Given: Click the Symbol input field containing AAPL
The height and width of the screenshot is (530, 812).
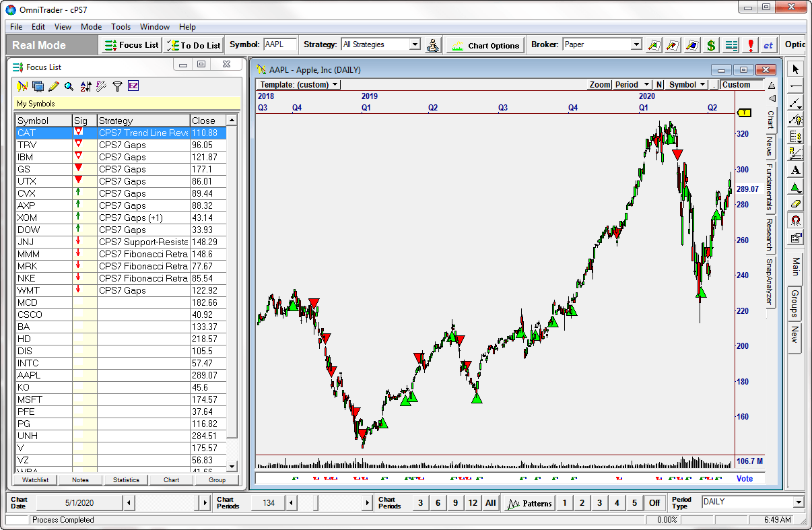Looking at the screenshot, I should click(280, 44).
